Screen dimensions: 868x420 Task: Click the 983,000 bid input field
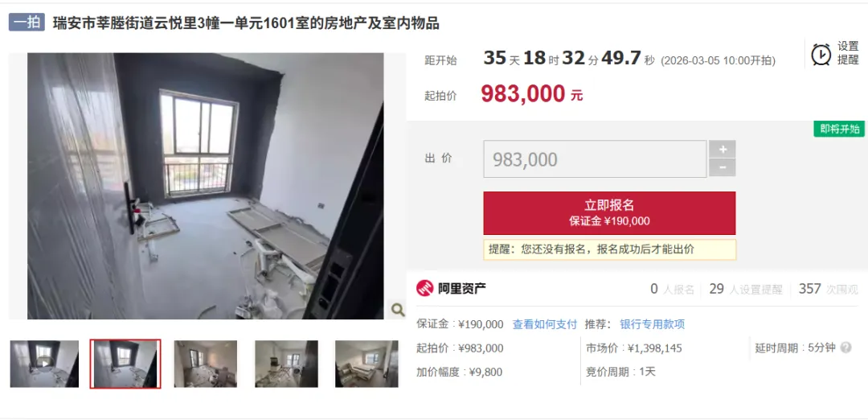click(x=595, y=159)
